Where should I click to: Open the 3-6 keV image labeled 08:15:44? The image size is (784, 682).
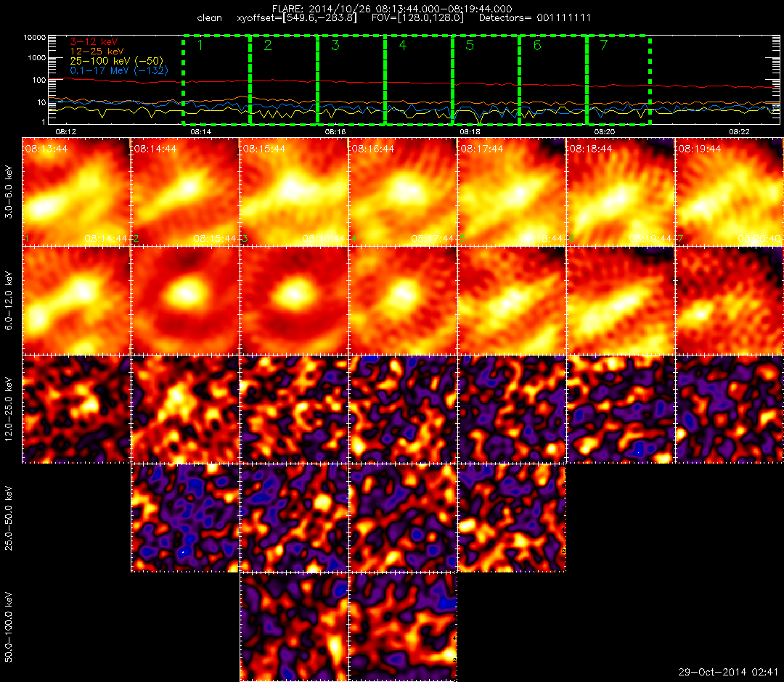coord(294,192)
